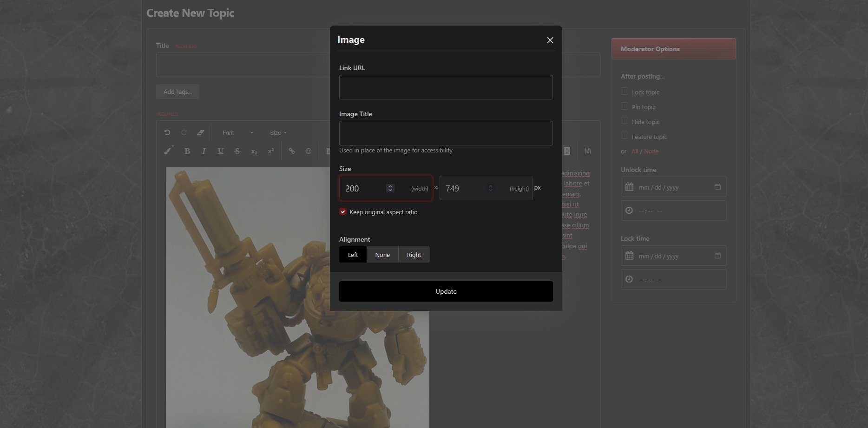Toggle Bold formatting in the editor
The width and height of the screenshot is (868, 428).
(187, 151)
